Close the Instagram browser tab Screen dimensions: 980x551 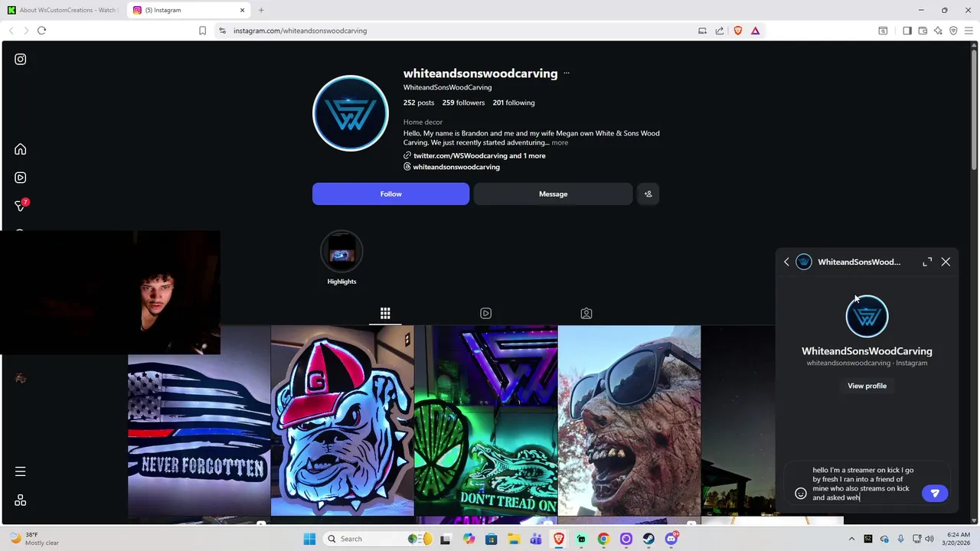pos(243,10)
